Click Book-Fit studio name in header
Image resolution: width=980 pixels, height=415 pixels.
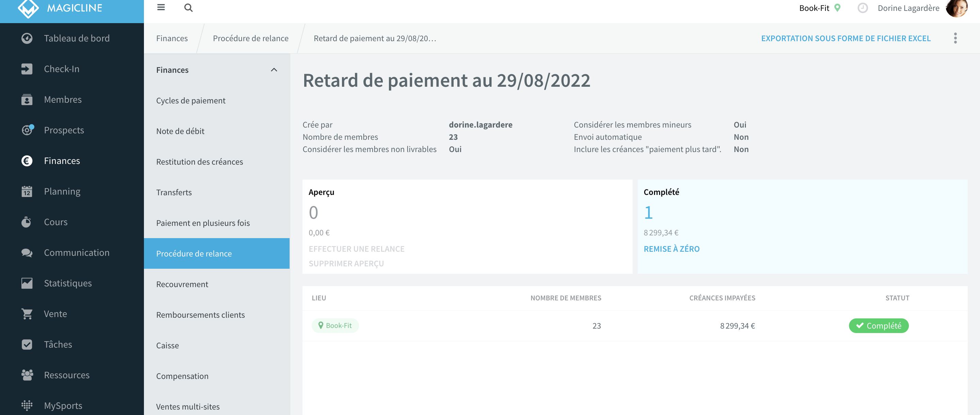(x=814, y=8)
